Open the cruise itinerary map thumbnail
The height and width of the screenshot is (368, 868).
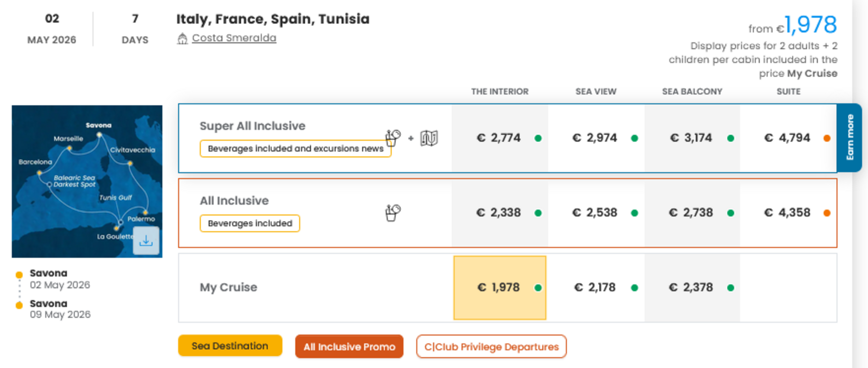coord(78,175)
